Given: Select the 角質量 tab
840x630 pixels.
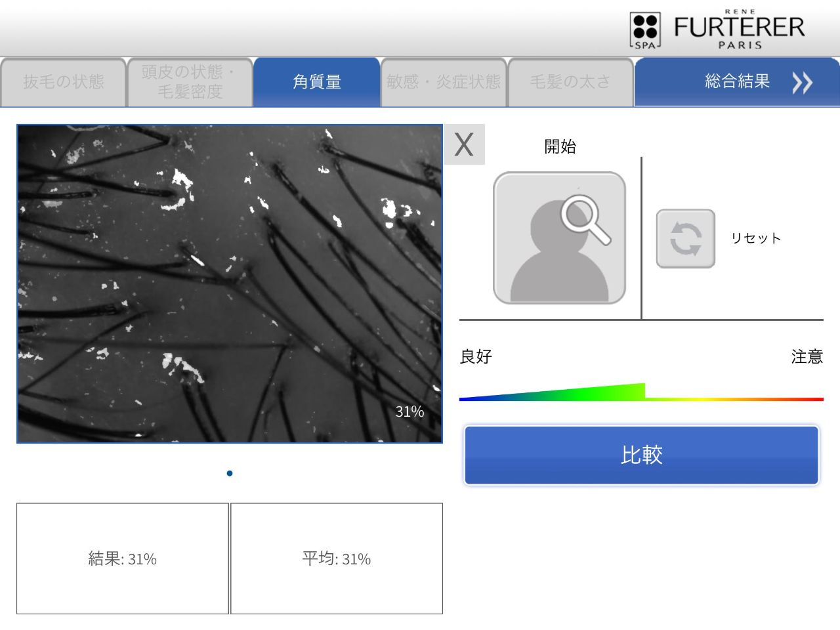Looking at the screenshot, I should [317, 82].
